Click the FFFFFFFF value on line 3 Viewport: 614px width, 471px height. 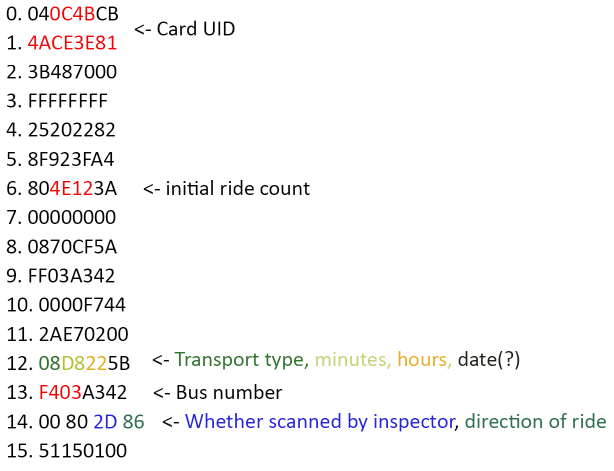pos(67,101)
